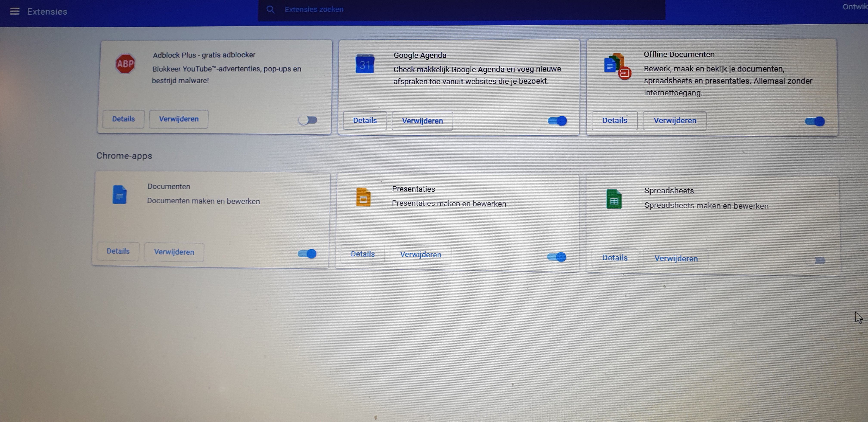Turn off the Documenten app toggle

(x=307, y=253)
